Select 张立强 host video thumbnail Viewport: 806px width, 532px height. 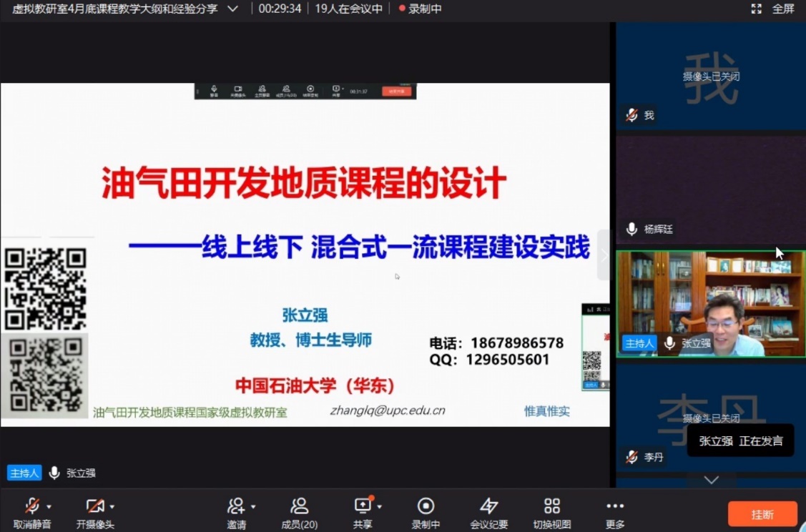coord(710,303)
